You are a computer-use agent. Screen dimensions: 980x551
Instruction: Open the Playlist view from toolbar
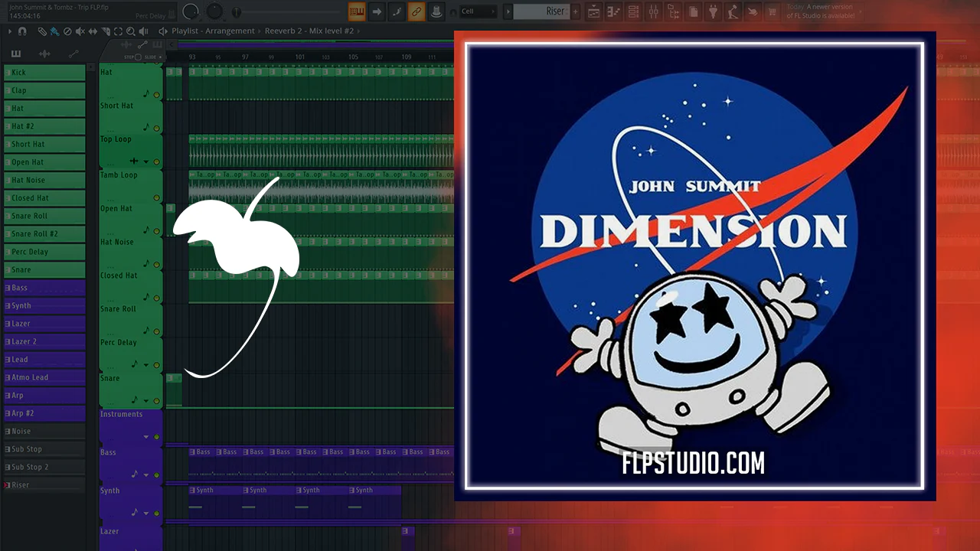pyautogui.click(x=594, y=11)
